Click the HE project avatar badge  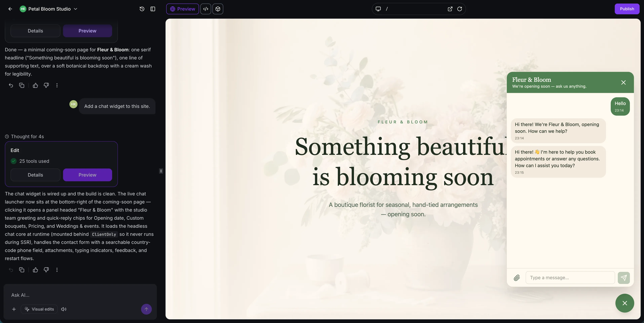click(23, 9)
